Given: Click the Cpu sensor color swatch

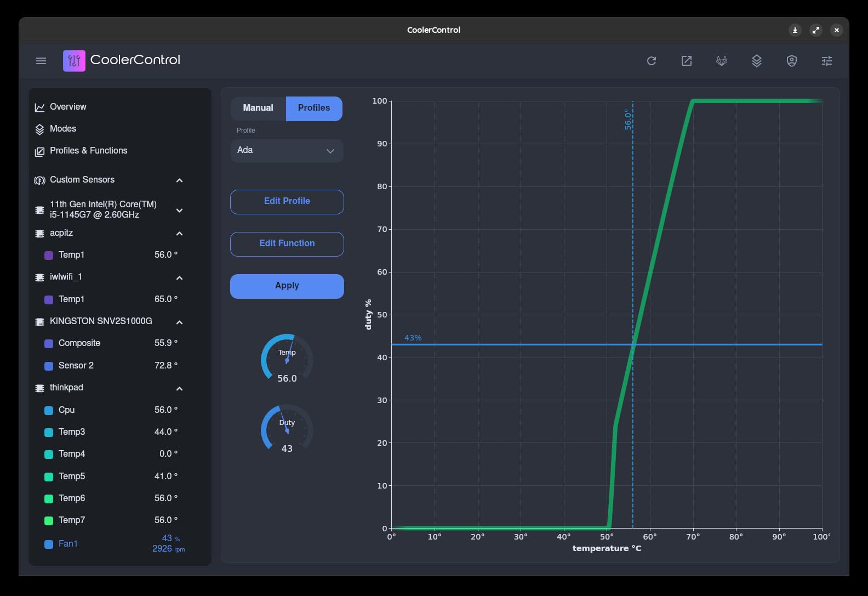Looking at the screenshot, I should [49, 410].
